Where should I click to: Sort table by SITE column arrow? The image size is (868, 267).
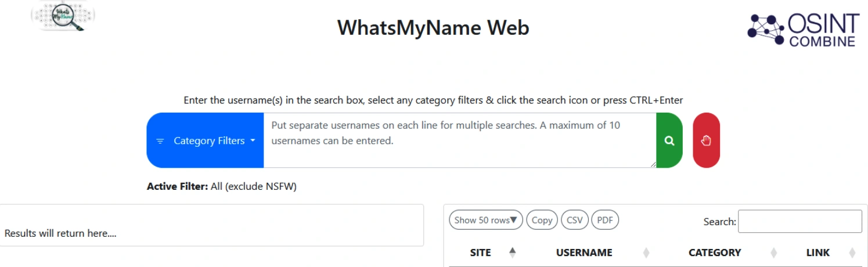point(512,252)
